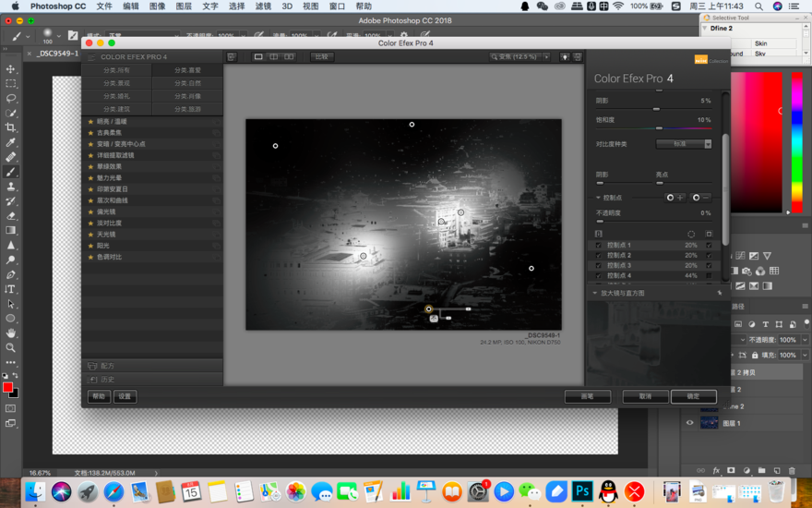Toggle the left checkbox of 控制点 3
812x508 pixels.
[599, 265]
